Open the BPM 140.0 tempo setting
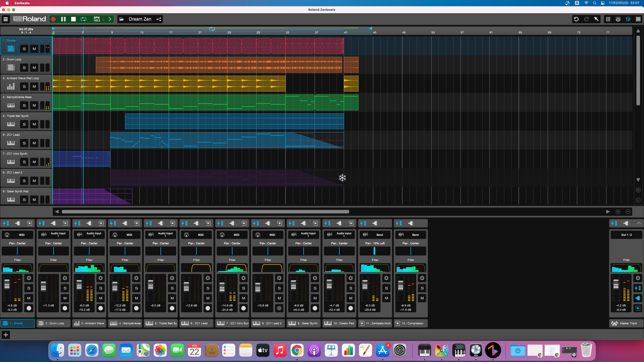 click(x=97, y=19)
